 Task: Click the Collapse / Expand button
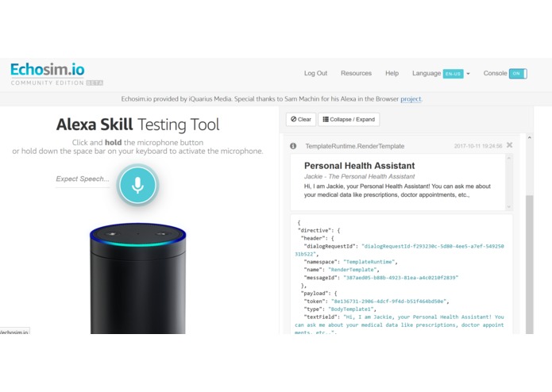(x=349, y=120)
